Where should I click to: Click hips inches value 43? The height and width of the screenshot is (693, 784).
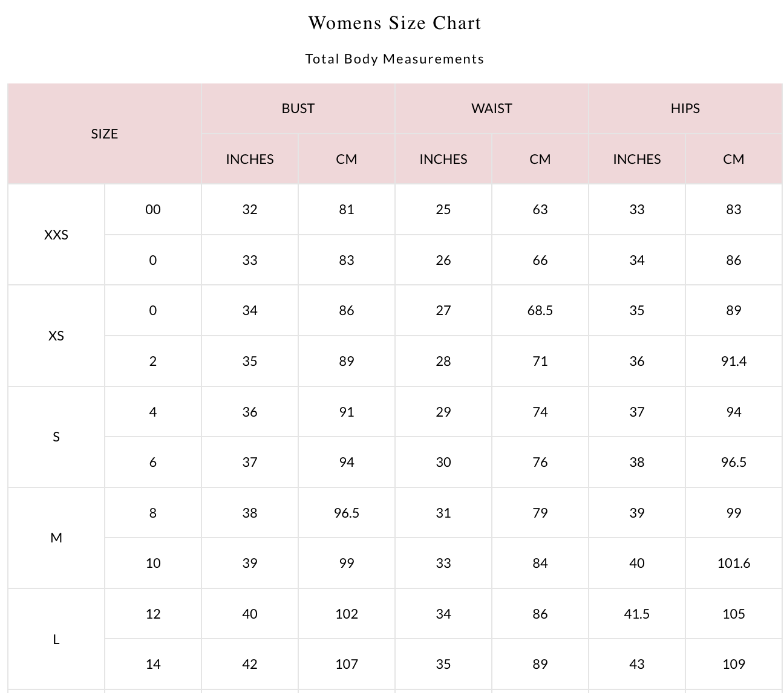[x=637, y=664]
